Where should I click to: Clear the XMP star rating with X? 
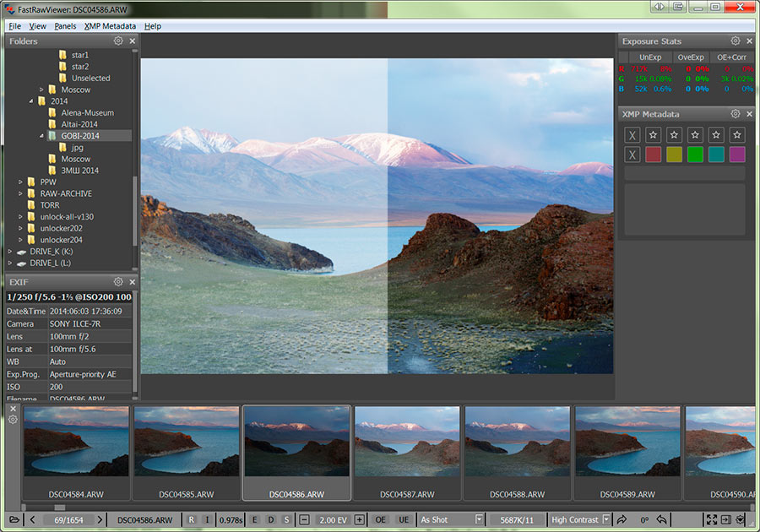point(632,135)
